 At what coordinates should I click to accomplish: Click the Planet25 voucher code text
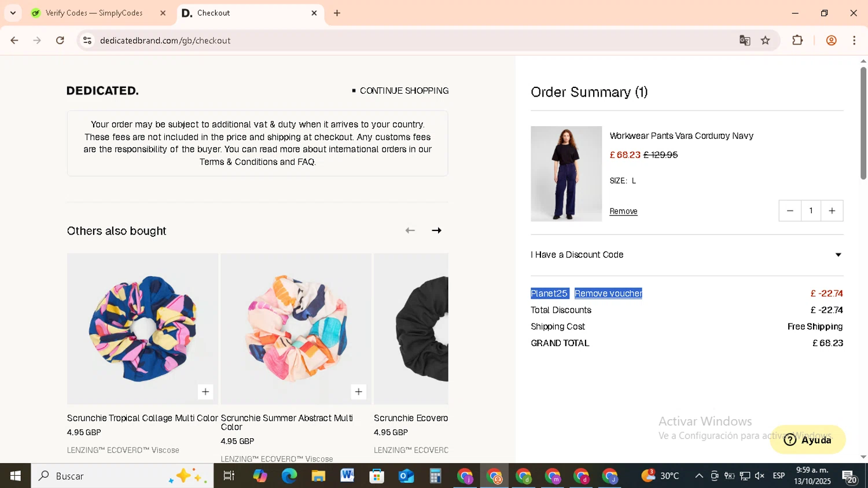click(549, 293)
